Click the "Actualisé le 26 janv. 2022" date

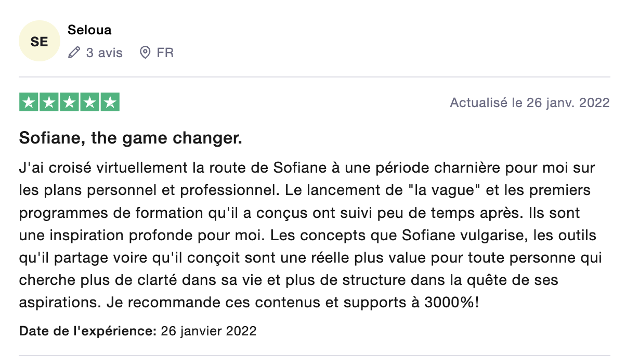(529, 102)
